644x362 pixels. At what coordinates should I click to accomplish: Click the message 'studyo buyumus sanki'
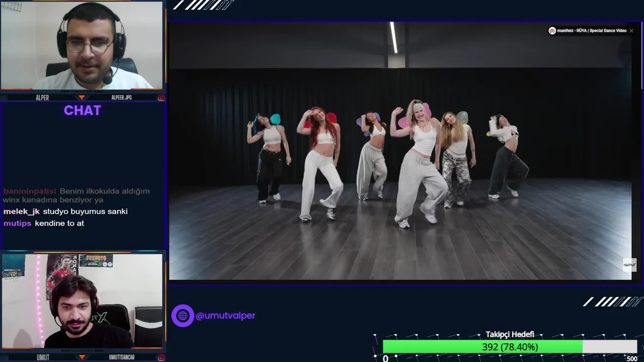tap(85, 212)
